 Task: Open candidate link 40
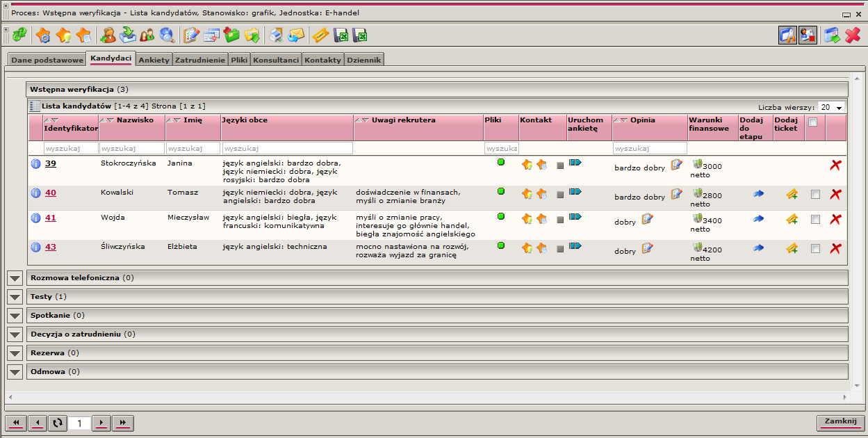51,193
